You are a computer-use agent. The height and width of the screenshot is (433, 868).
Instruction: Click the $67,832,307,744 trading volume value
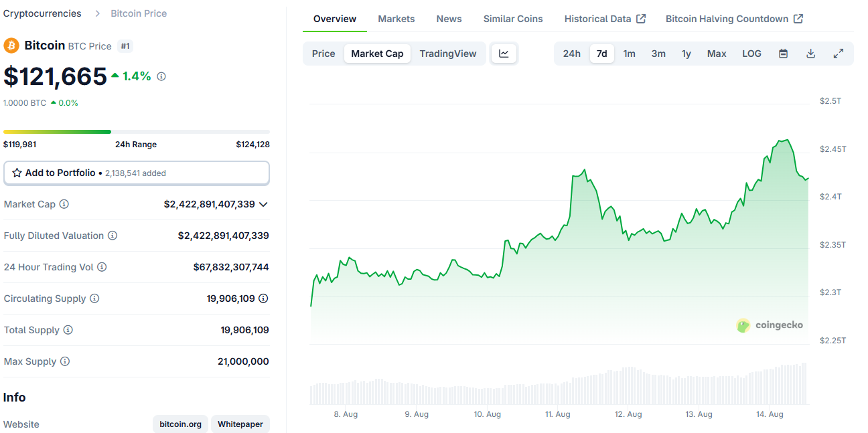click(x=231, y=267)
